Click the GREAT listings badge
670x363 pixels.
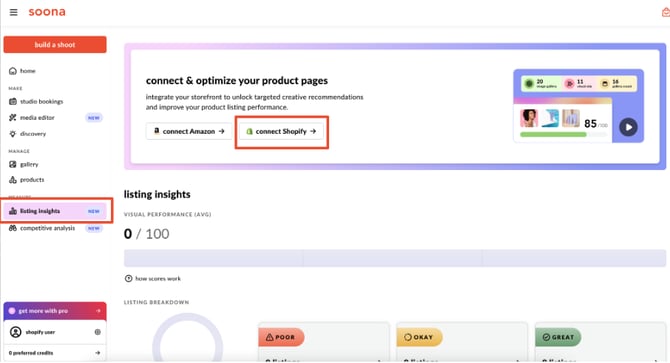point(558,337)
